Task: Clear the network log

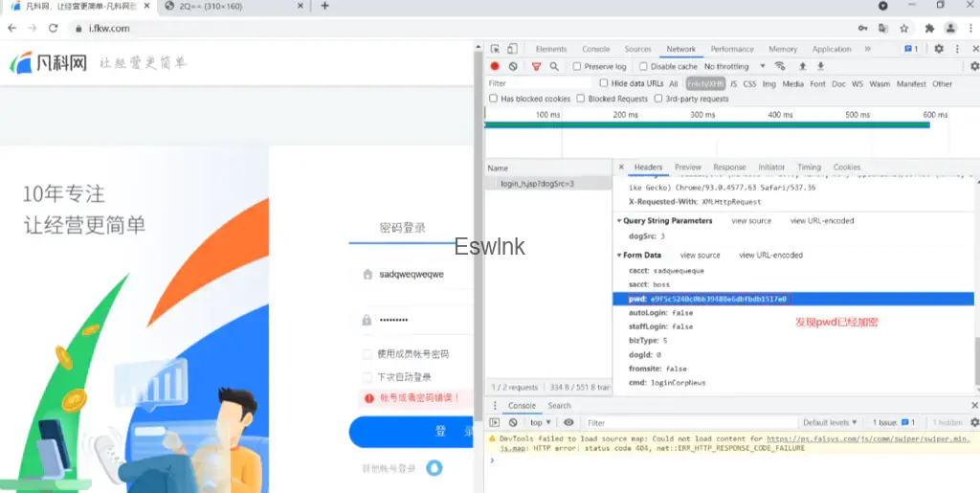Action: pos(513,67)
